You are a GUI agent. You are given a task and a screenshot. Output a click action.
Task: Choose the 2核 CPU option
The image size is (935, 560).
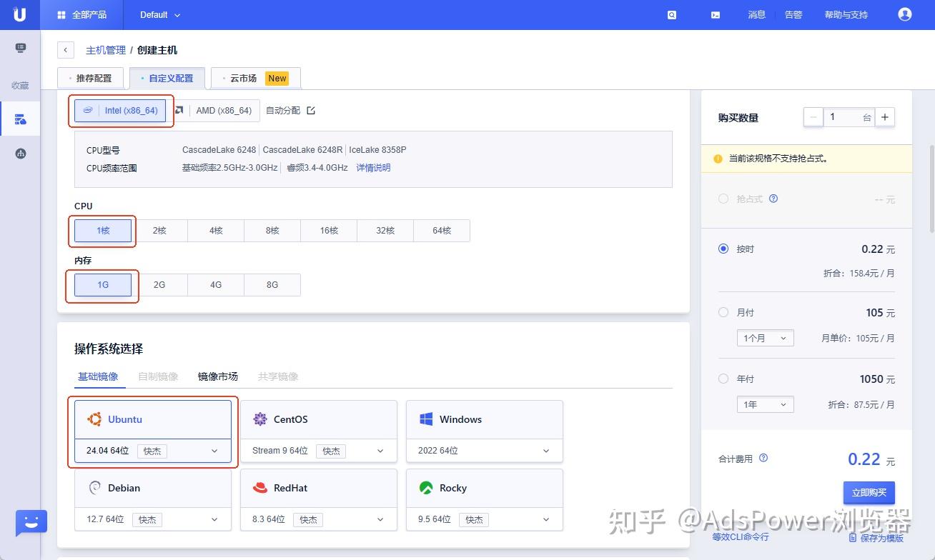pos(159,231)
